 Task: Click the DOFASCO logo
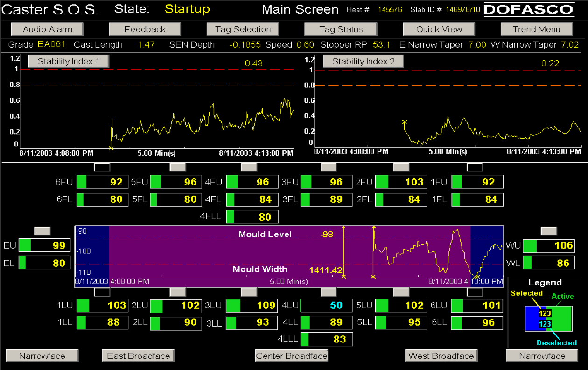[x=529, y=9]
